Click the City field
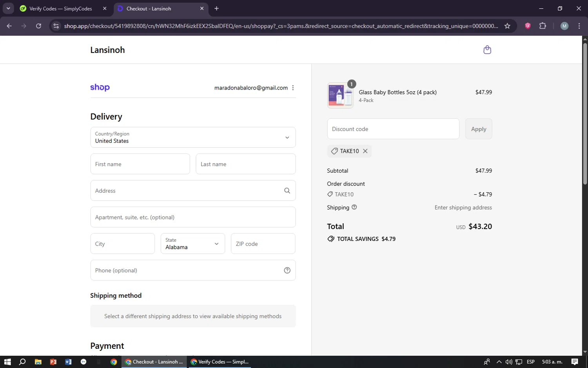 [123, 244]
